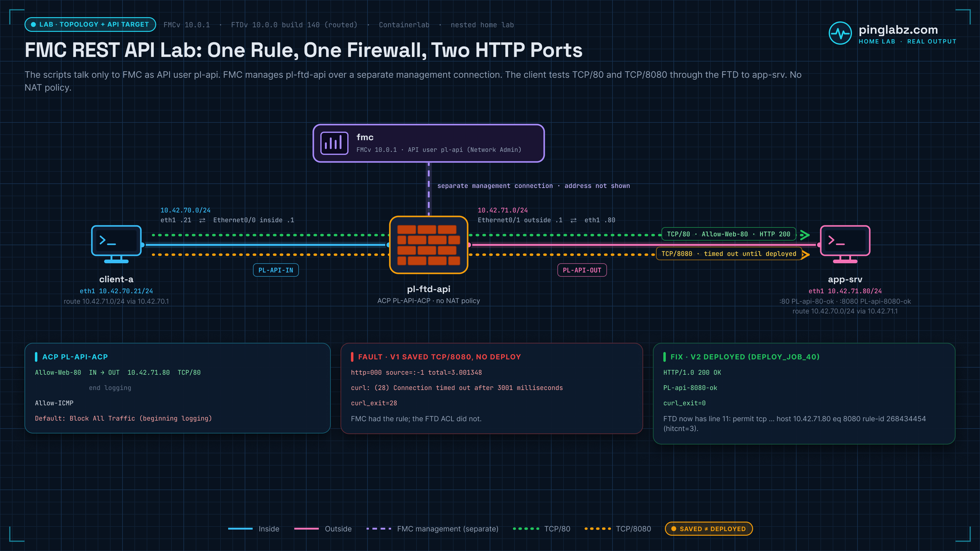Click the 10.42.70.0/24 subnet label
Screen dimensions: 980x551
click(185, 210)
